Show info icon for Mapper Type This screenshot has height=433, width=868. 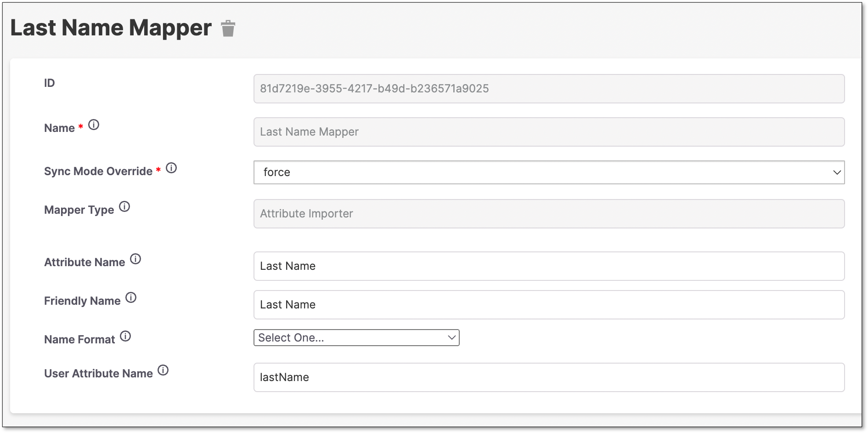coord(124,207)
